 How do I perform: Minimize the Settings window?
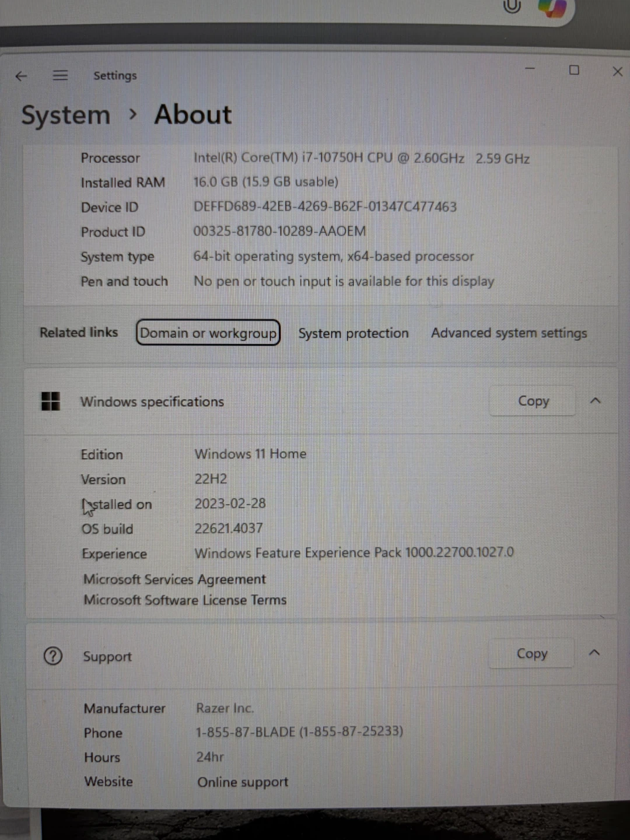coord(530,69)
